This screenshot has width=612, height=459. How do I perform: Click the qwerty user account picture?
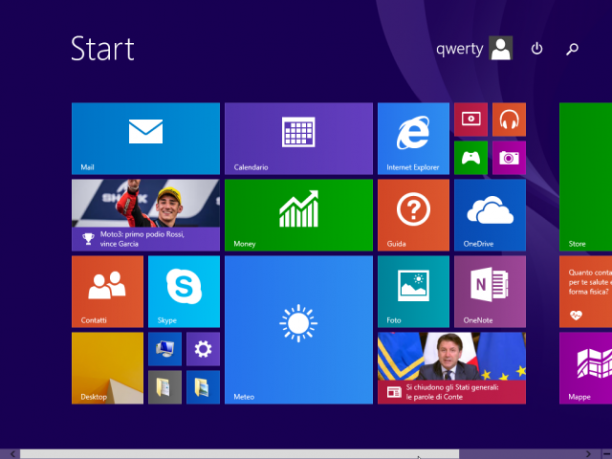click(501, 48)
